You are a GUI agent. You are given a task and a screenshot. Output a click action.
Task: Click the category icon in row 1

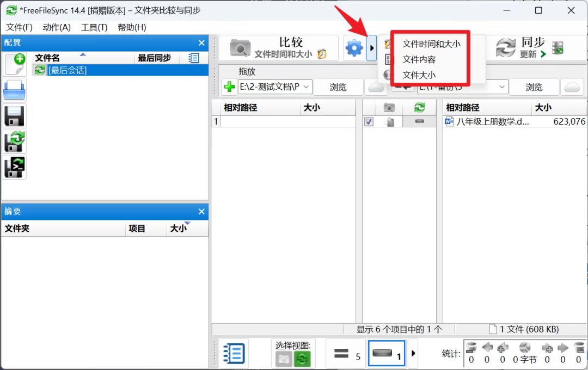coord(390,121)
